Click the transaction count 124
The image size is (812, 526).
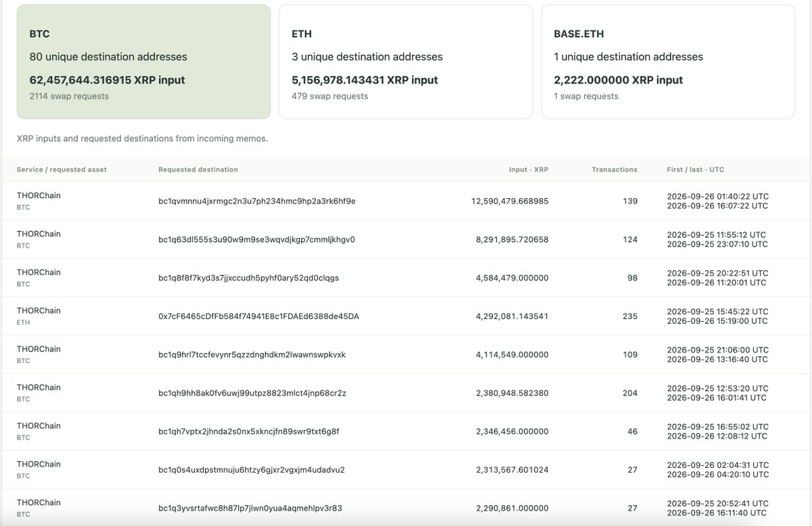click(x=630, y=239)
